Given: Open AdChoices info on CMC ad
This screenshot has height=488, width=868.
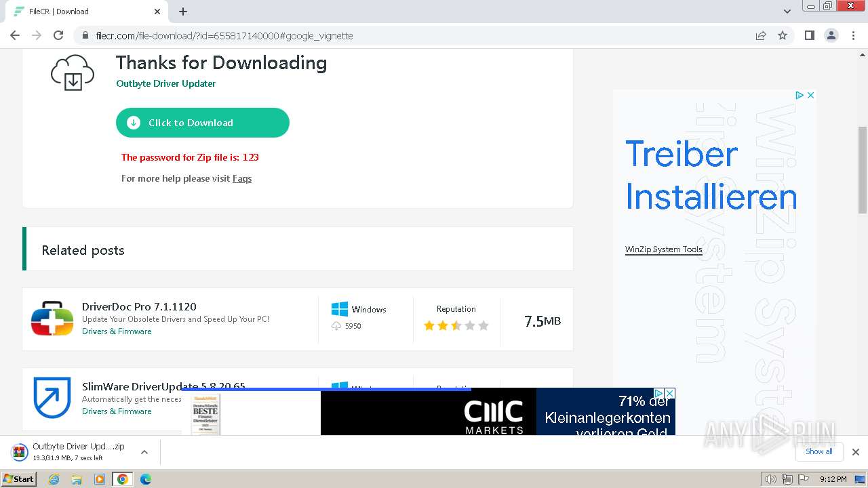Looking at the screenshot, I should pyautogui.click(x=658, y=393).
